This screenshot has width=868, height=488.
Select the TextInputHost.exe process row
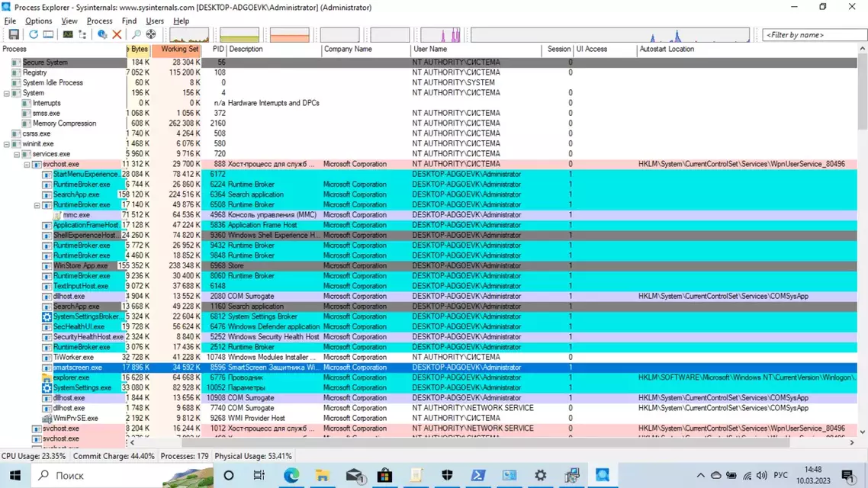[x=429, y=286]
